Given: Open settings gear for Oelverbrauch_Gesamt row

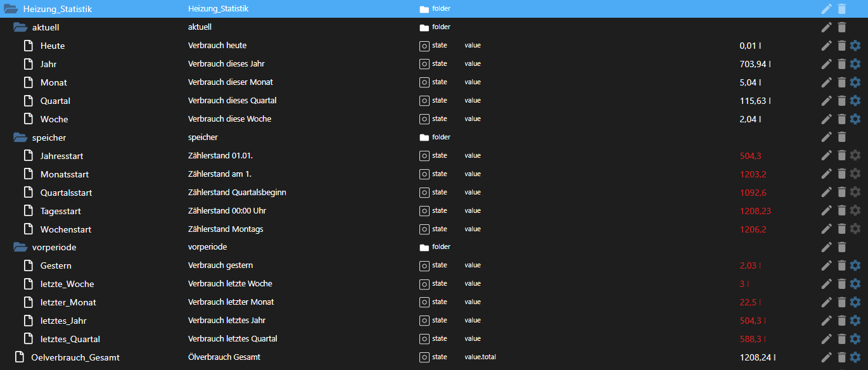Looking at the screenshot, I should click(x=855, y=357).
